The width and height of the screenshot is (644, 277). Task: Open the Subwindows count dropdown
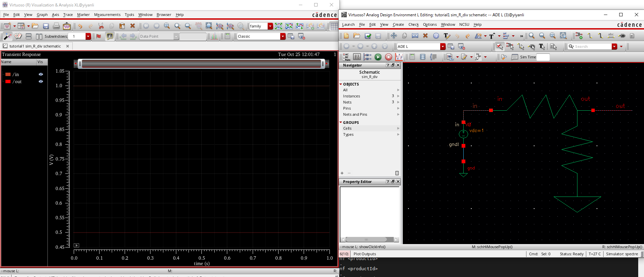[x=88, y=36]
